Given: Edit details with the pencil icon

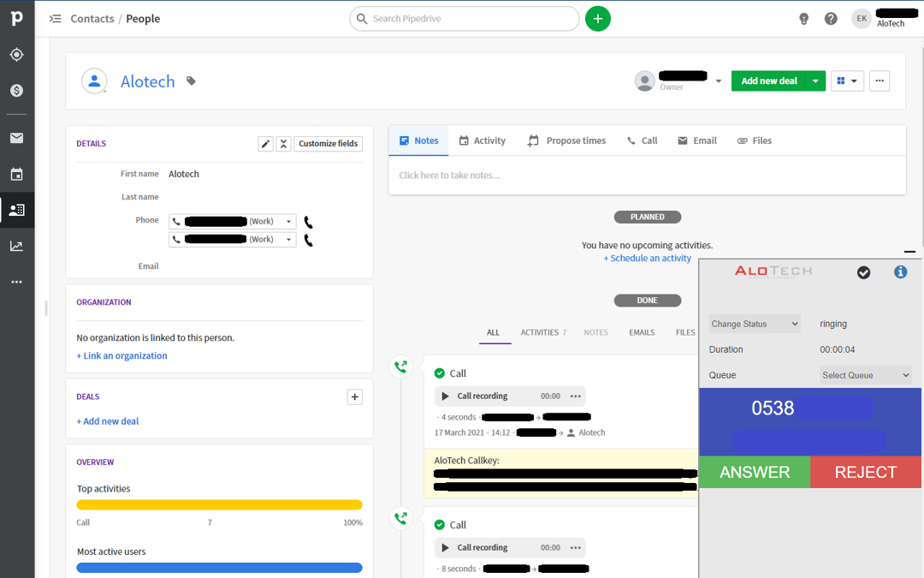Looking at the screenshot, I should point(265,143).
